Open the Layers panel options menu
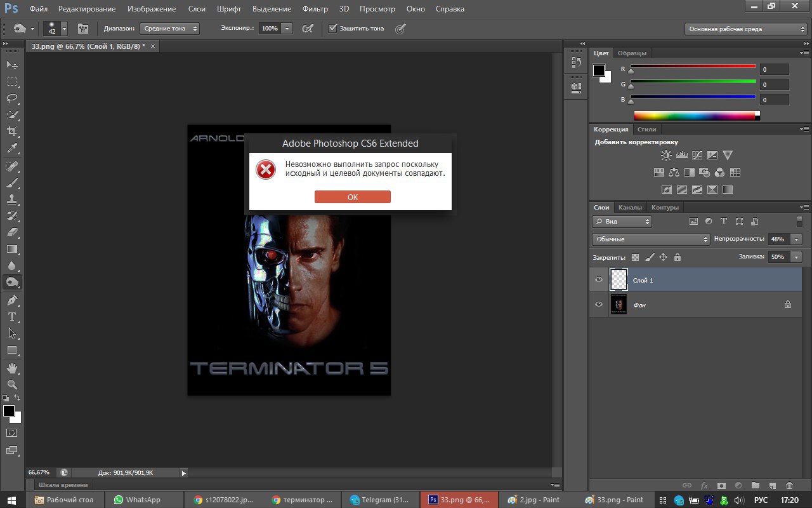This screenshot has height=508, width=812. [805, 208]
